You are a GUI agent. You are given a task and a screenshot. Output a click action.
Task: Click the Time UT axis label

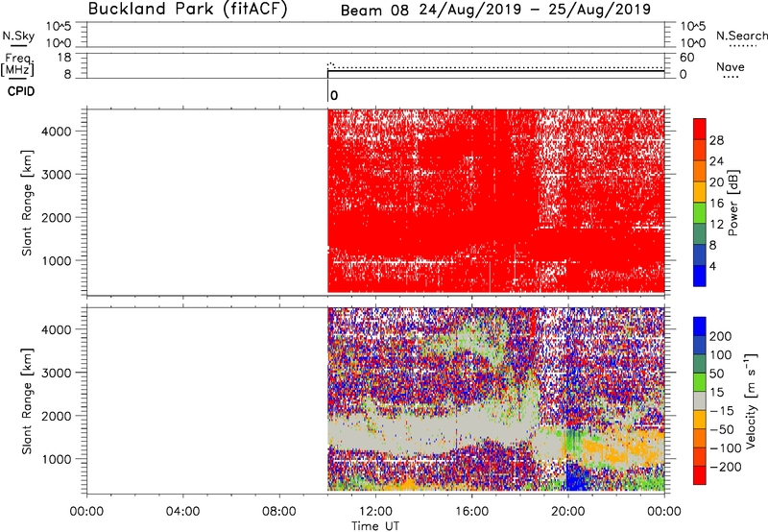[375, 526]
